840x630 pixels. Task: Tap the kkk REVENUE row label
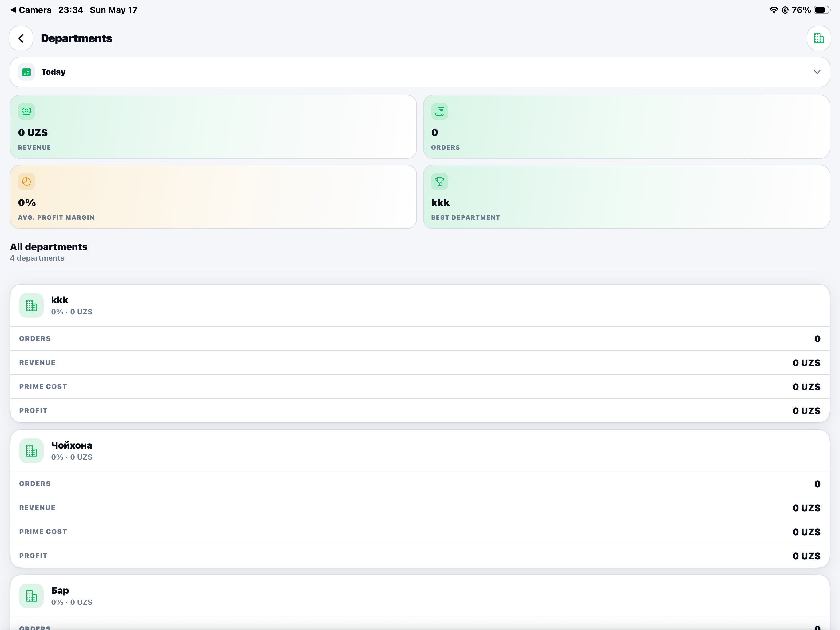[37, 362]
